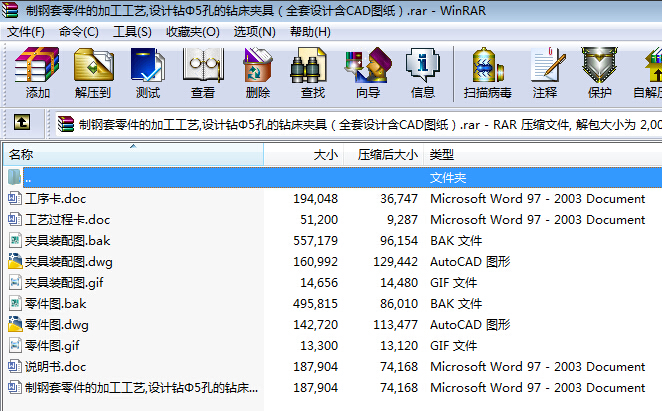The height and width of the screenshot is (411, 662).
Task: Click packed size value 129,442
Action: click(x=396, y=262)
